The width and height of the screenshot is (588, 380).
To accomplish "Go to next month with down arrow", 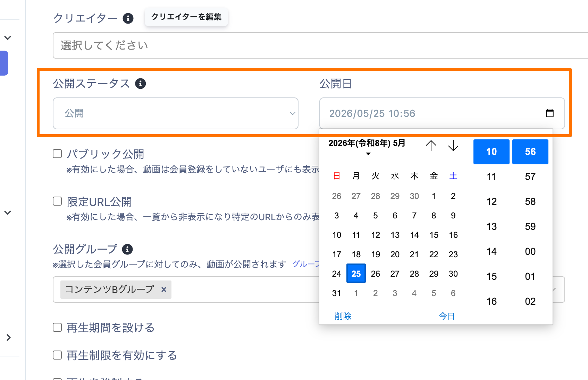I will tap(453, 146).
